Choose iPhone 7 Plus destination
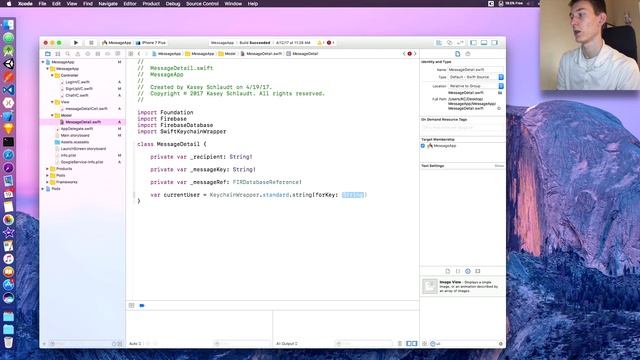This screenshot has height=360, width=640. click(151, 43)
